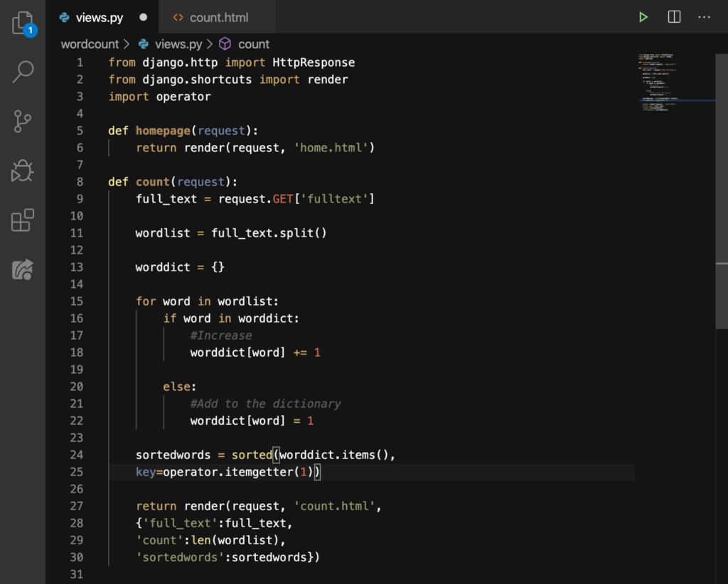Viewport: 728px width, 584px height.
Task: Run the Python file with play button
Action: click(643, 17)
